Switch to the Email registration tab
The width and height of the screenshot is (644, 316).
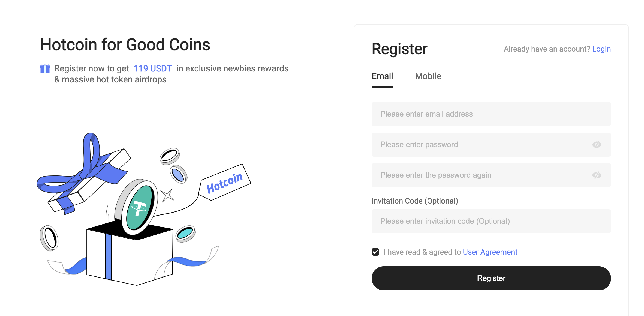click(382, 76)
